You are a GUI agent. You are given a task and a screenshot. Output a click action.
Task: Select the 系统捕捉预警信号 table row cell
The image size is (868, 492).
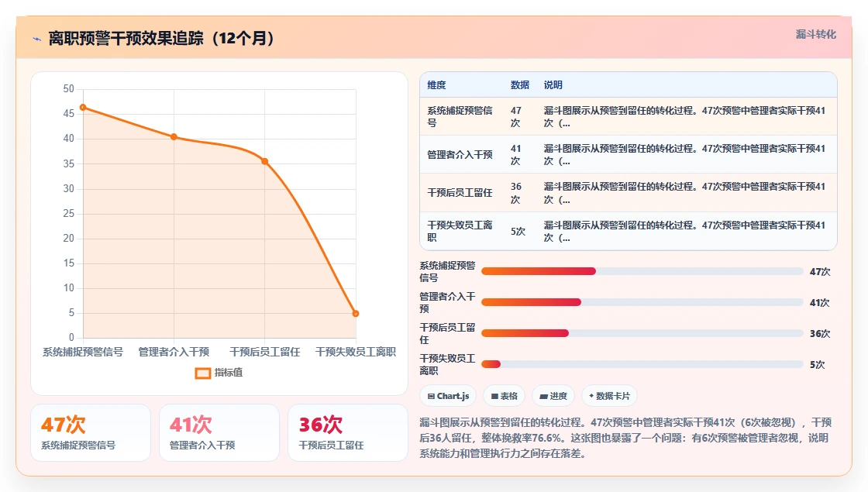460,117
